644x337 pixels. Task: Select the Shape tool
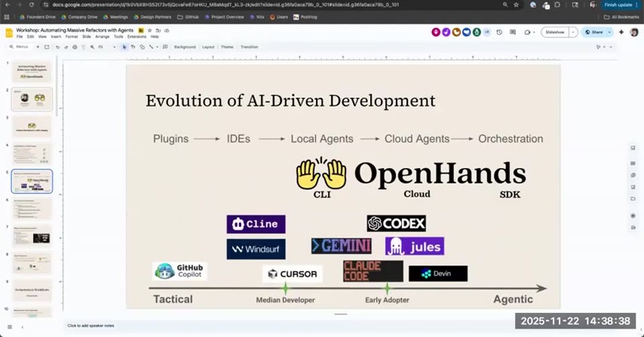[x=142, y=47]
